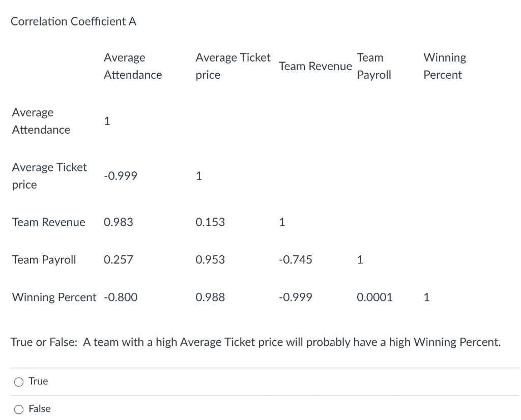The width and height of the screenshot is (521, 420).
Task: Select the True radio button
Action: [19, 382]
